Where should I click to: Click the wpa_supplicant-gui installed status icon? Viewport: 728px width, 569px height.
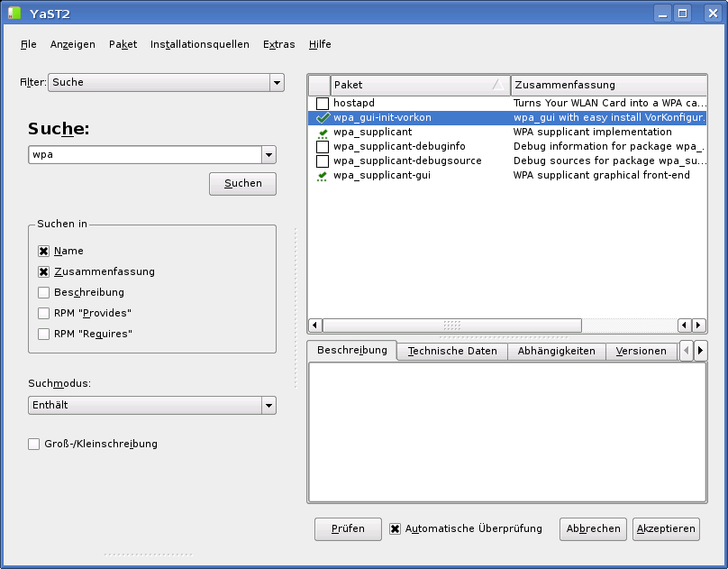point(323,177)
